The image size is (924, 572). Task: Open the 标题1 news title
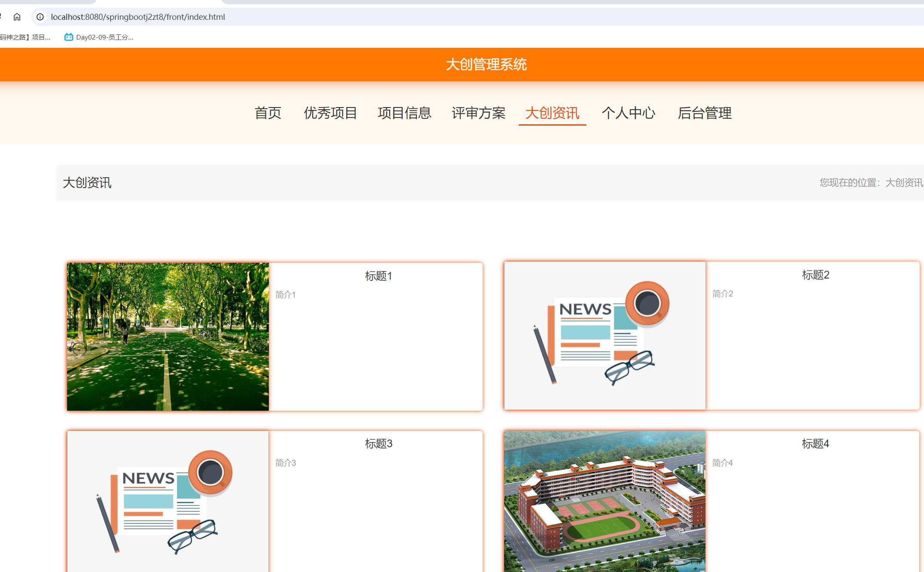379,276
